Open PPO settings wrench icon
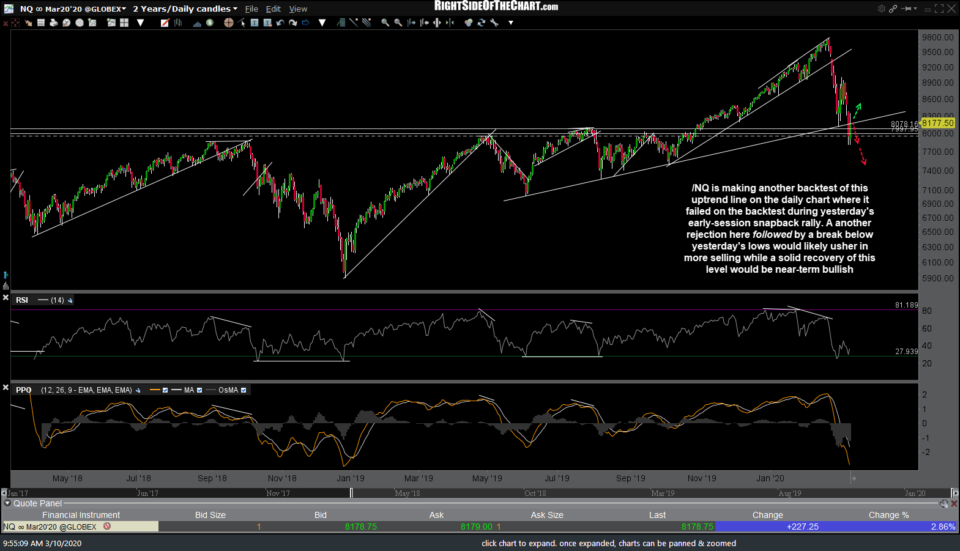Viewport: 960px width, 551px height. pos(138,390)
